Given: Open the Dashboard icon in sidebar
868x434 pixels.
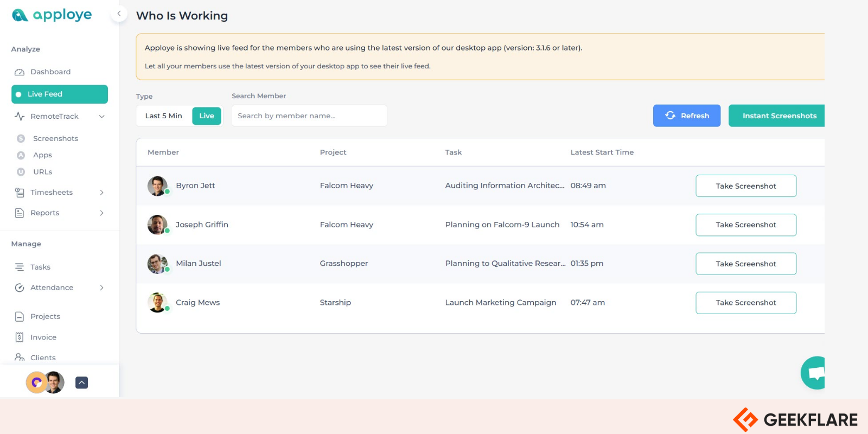Looking at the screenshot, I should pyautogui.click(x=20, y=72).
